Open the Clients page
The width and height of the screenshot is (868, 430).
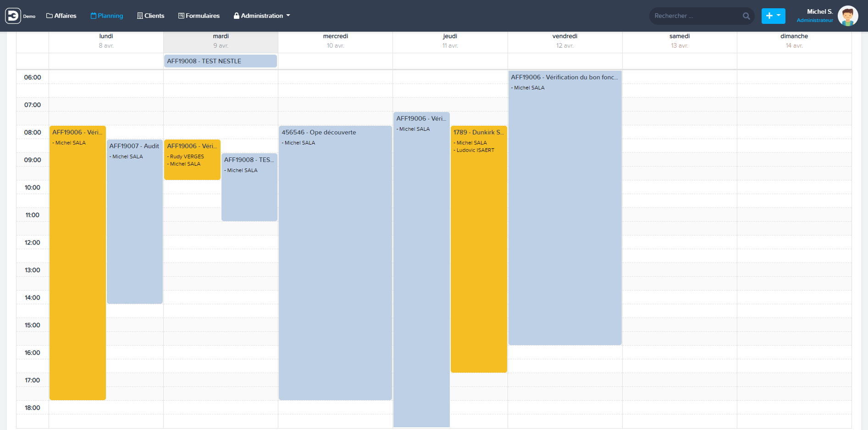click(150, 16)
